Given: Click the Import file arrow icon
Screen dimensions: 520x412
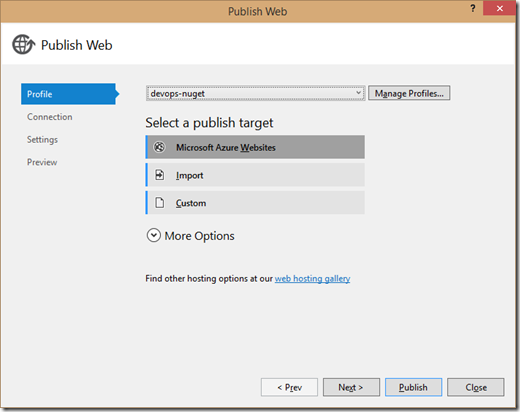Looking at the screenshot, I should 160,175.
